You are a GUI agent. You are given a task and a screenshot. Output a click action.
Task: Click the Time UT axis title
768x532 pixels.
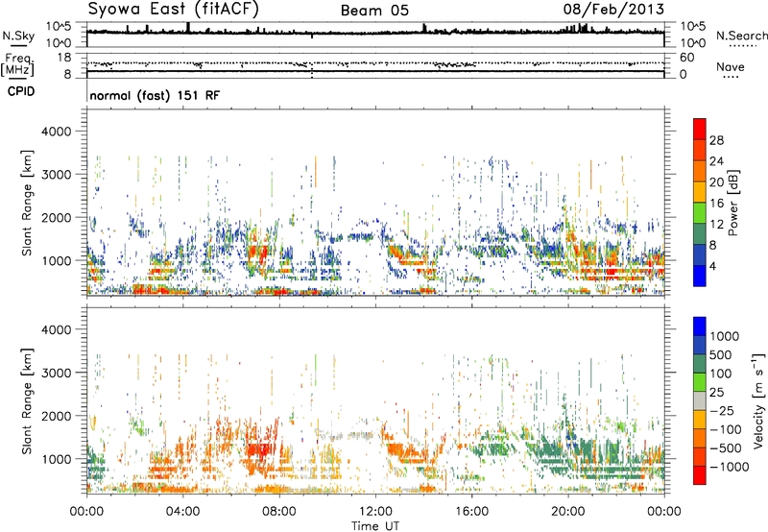pos(375,526)
